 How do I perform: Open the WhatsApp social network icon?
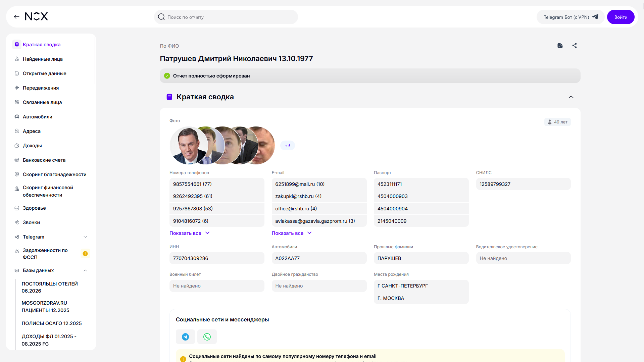coord(207,337)
